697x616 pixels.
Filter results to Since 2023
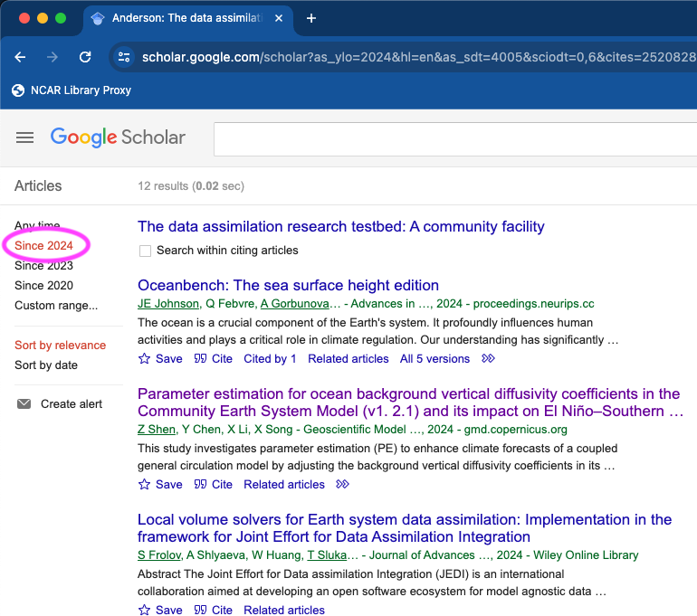tap(43, 266)
